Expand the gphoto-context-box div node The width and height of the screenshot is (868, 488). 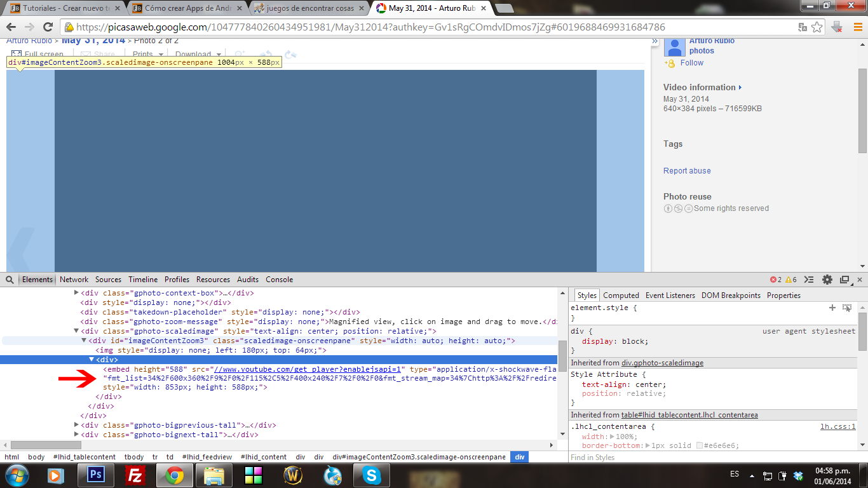[77, 293]
